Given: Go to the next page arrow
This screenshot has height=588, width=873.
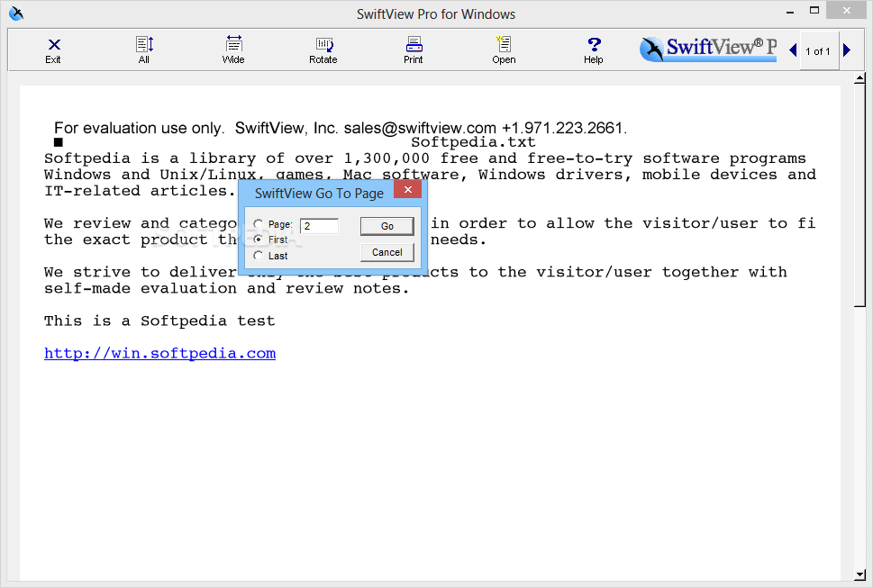Looking at the screenshot, I should (x=847, y=50).
